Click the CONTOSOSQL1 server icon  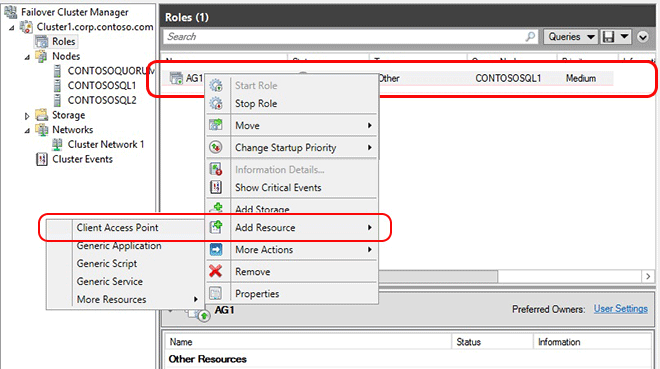click(57, 85)
